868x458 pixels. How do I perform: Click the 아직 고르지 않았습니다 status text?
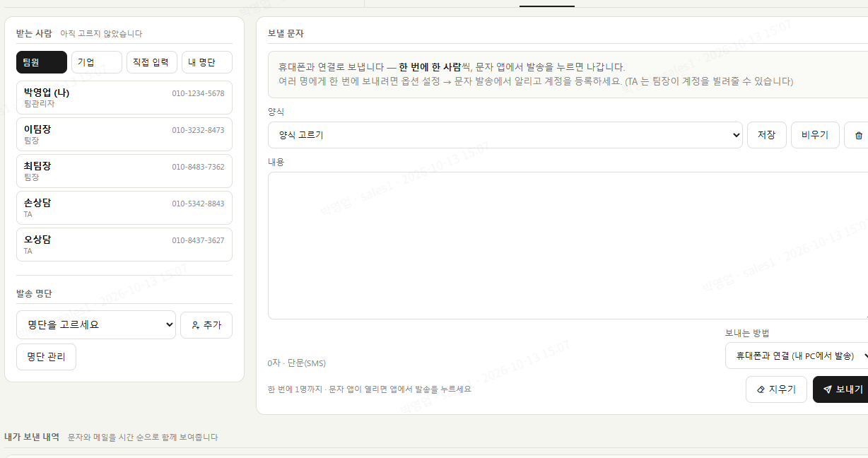point(101,34)
